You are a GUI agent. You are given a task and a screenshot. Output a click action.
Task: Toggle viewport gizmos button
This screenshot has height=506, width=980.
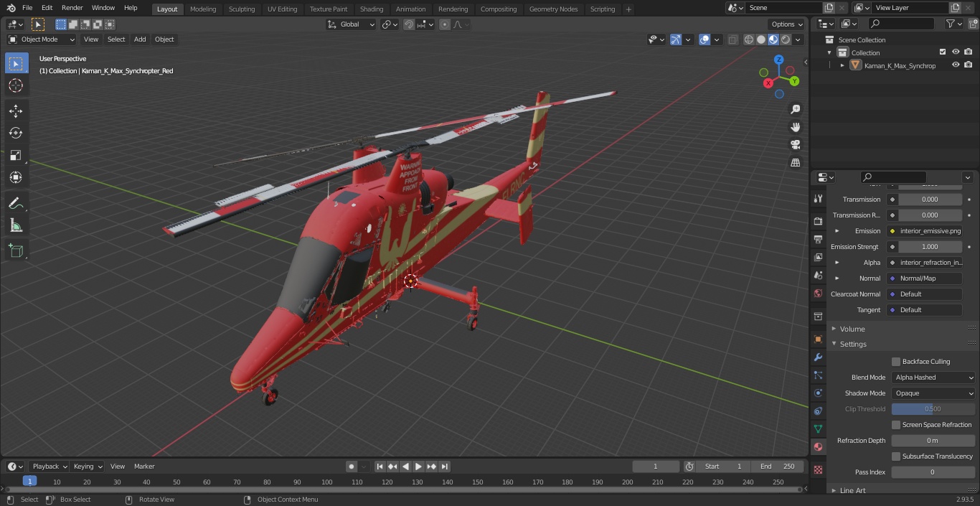(x=676, y=39)
